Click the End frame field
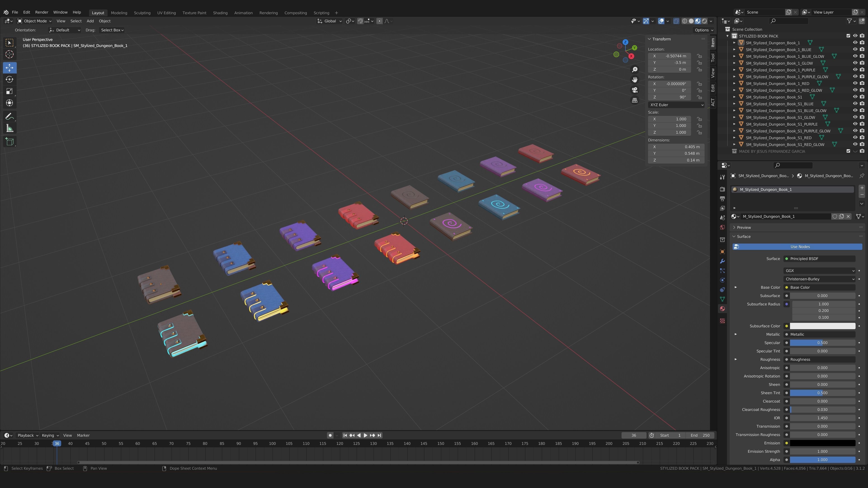868x488 pixels. click(x=700, y=435)
